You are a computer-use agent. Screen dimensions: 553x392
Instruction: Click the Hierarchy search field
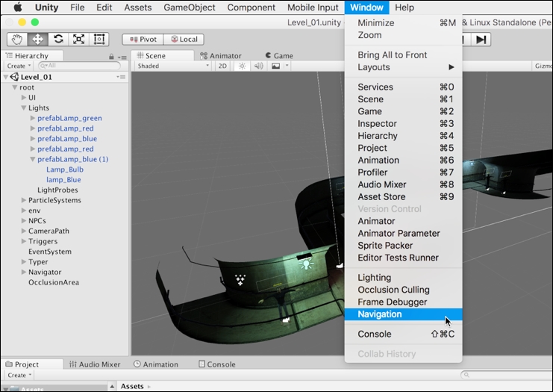[x=79, y=66]
